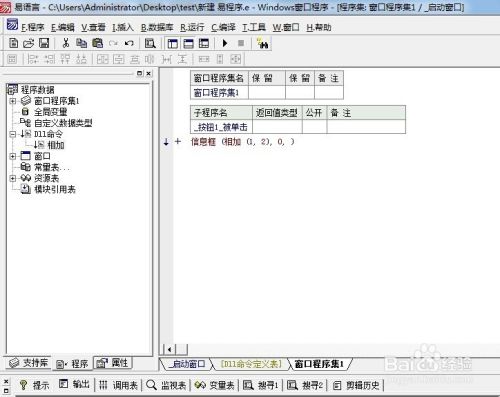Toggle the second window layout icon

click(x=188, y=43)
